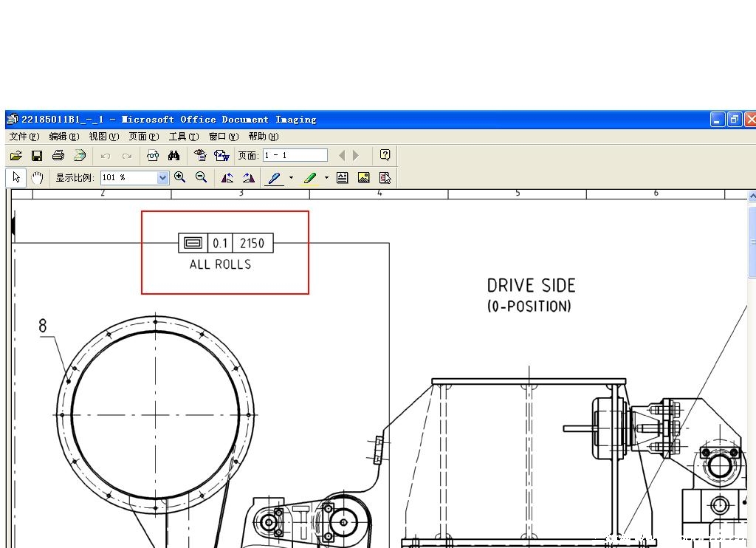Click the select annotations icon
Screen dimensions: 756x548
point(385,177)
